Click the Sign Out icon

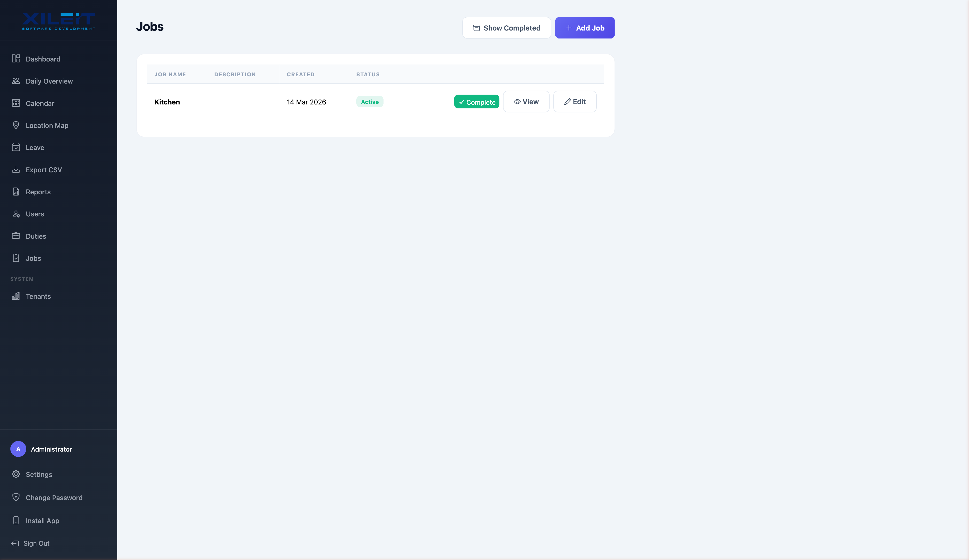coord(16,543)
